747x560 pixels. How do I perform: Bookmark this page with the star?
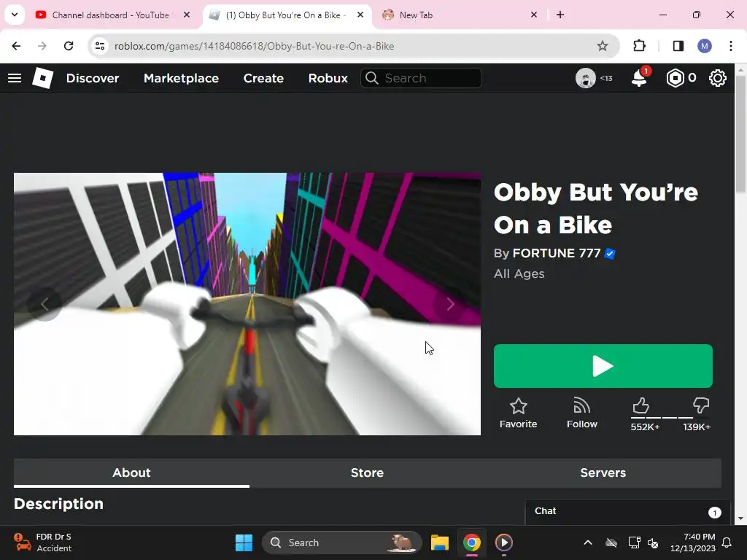(602, 46)
